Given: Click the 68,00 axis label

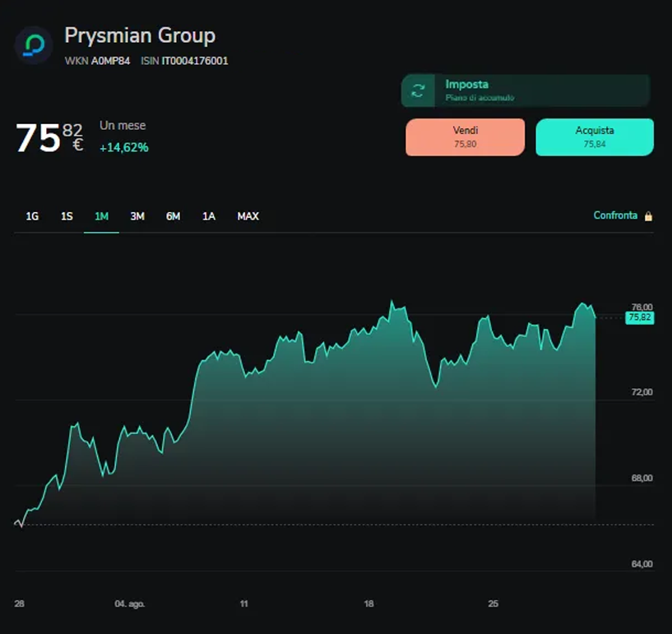Looking at the screenshot, I should pos(642,478).
